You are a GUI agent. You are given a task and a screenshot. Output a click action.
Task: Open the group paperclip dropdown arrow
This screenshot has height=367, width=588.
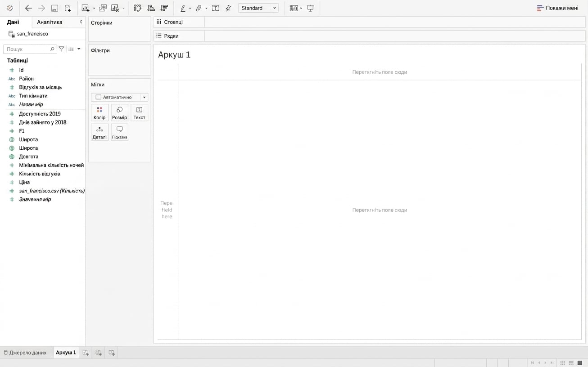(x=206, y=9)
